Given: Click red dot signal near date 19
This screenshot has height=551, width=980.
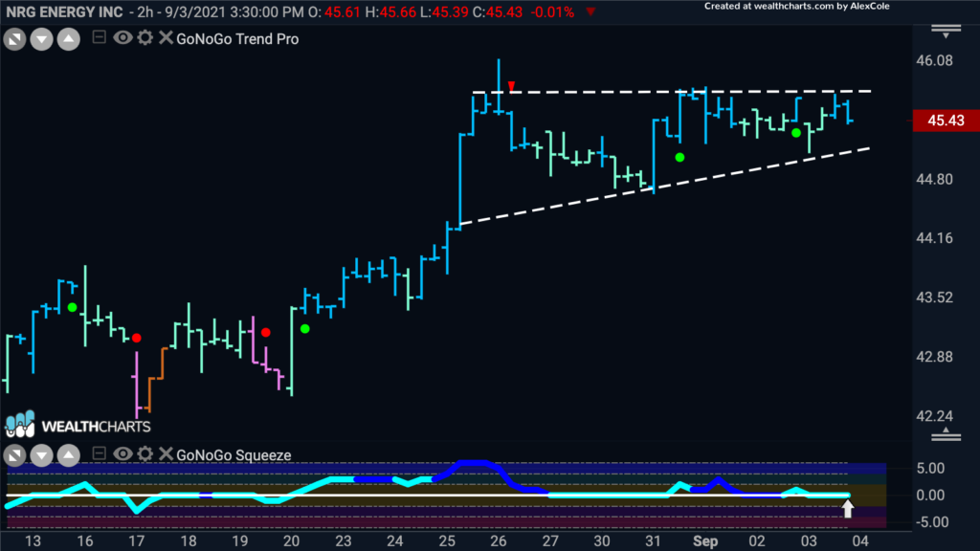Looking at the screenshot, I should click(266, 332).
